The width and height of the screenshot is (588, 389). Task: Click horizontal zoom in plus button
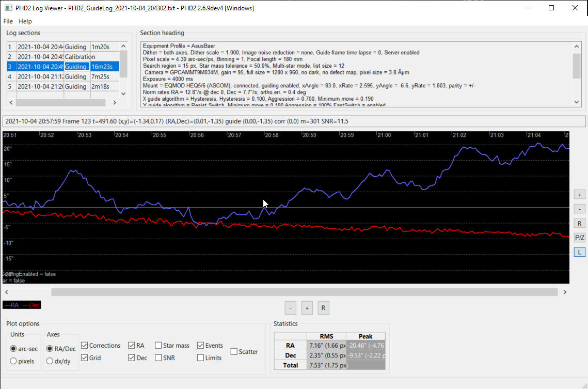pyautogui.click(x=307, y=308)
